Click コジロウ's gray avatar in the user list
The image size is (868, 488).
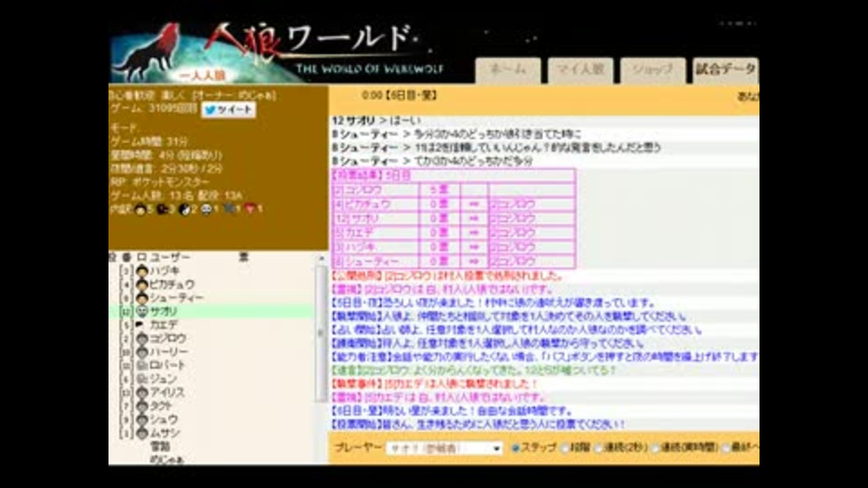142,339
